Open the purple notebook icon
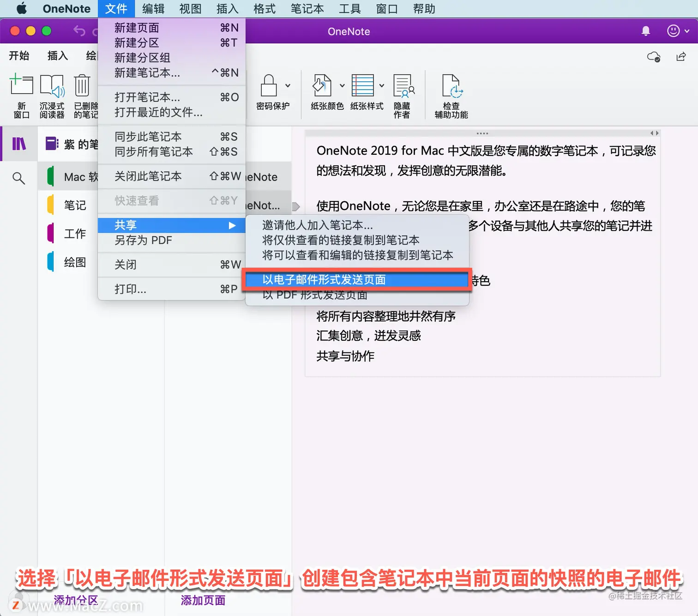The height and width of the screenshot is (616, 698). point(52,144)
